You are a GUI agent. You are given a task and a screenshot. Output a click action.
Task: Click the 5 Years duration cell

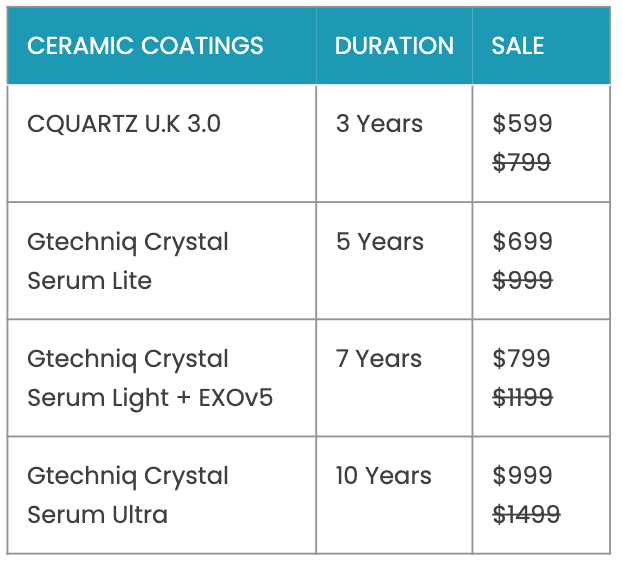[x=379, y=242]
